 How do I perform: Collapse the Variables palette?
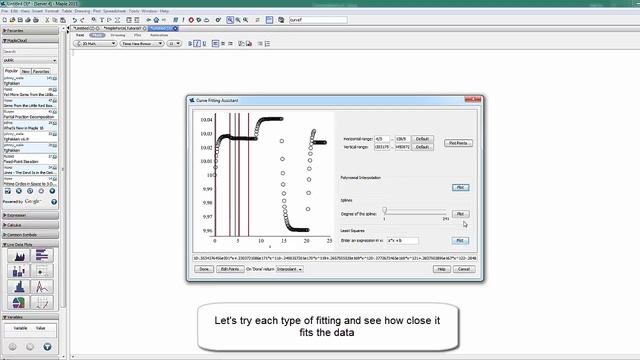[x=30, y=317]
